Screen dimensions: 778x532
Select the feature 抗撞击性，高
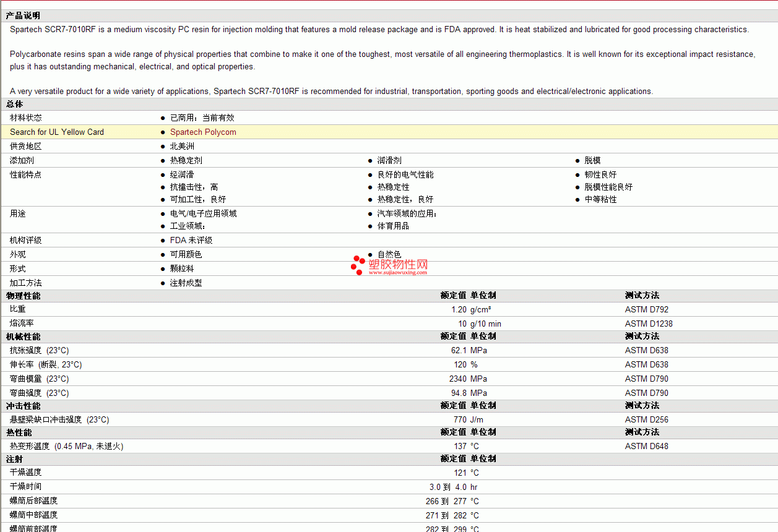(x=194, y=187)
